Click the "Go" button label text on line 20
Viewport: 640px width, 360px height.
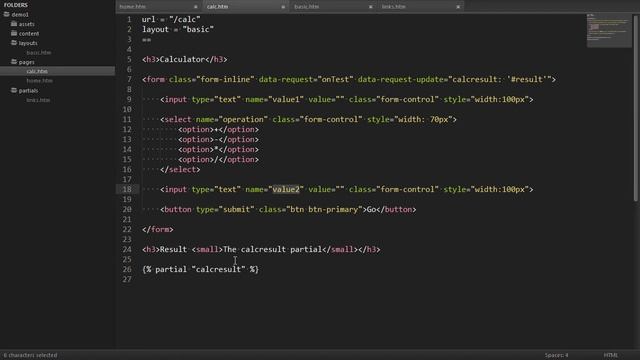click(371, 209)
